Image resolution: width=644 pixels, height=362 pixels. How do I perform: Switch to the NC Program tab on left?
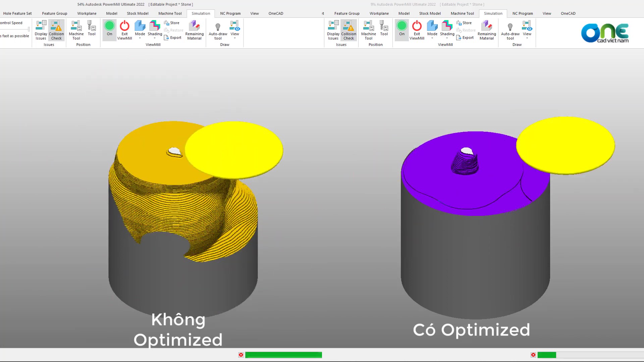pyautogui.click(x=230, y=13)
